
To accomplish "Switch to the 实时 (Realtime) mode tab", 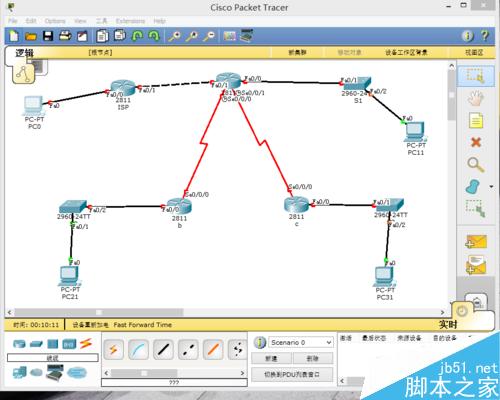I will pyautogui.click(x=448, y=324).
